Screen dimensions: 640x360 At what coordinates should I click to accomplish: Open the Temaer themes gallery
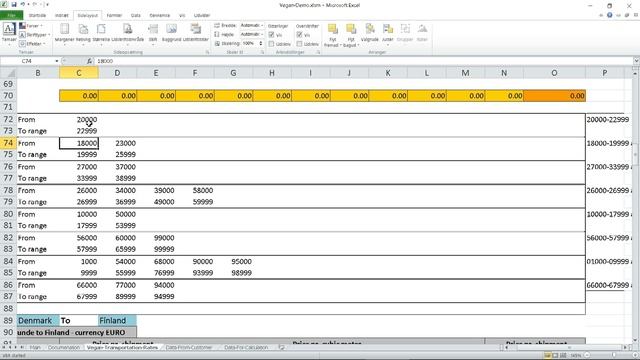(9, 33)
